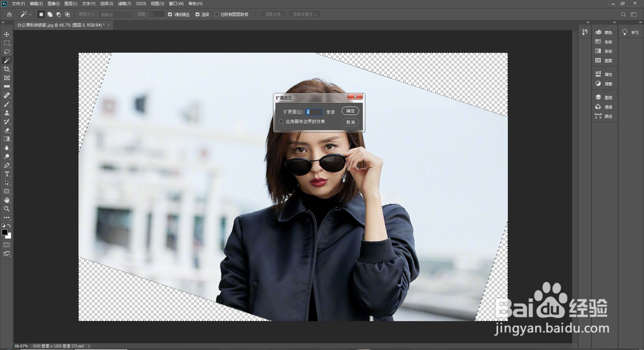Open the extra tools ellipsis menu
This screenshot has height=350, width=644.
7,217
